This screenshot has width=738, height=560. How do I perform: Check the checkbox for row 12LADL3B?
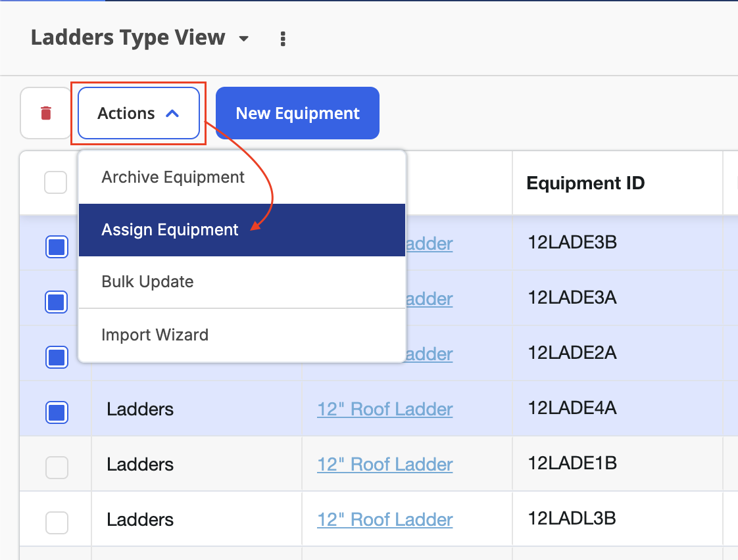57,523
